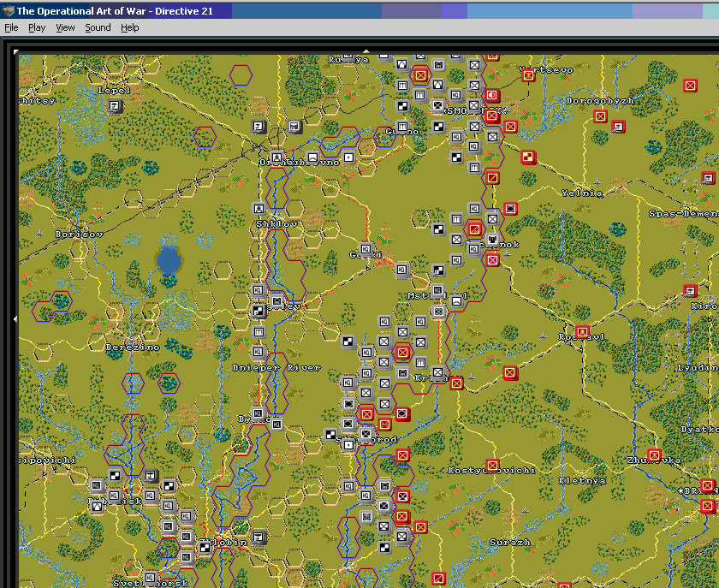
Task: Select the red infantry unit at Yartsevo
Action: coord(528,74)
